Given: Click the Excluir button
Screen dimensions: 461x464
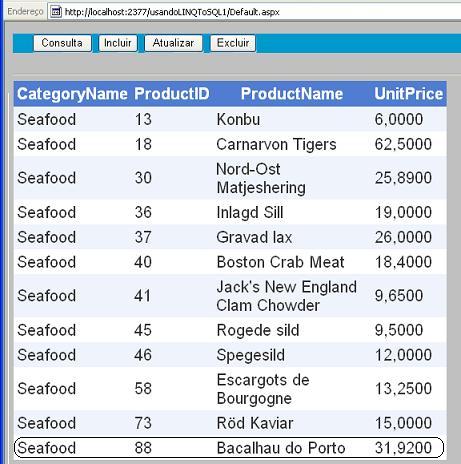Looking at the screenshot, I should coord(233,43).
